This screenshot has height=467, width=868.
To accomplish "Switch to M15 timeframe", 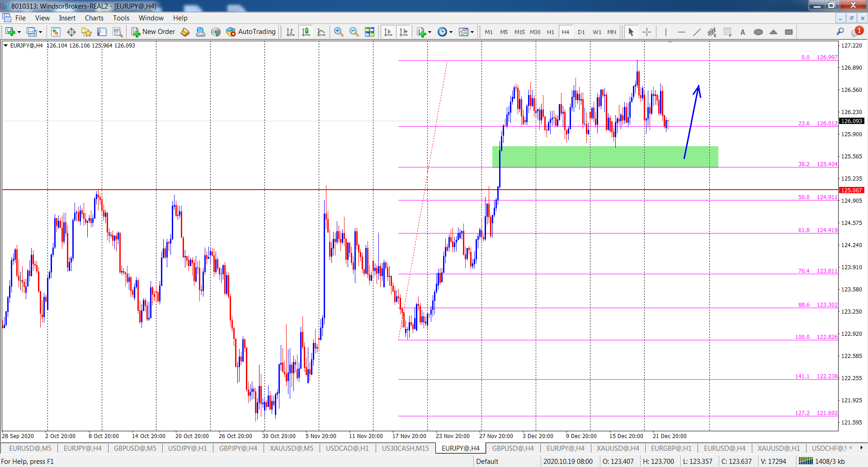I will tap(519, 32).
